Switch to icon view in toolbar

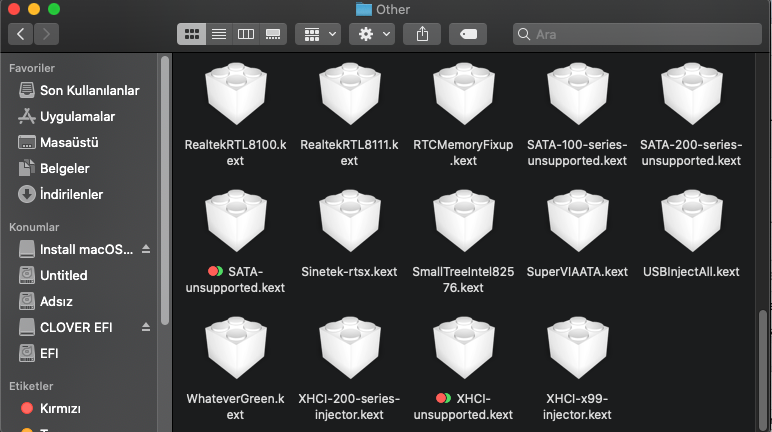tap(191, 34)
